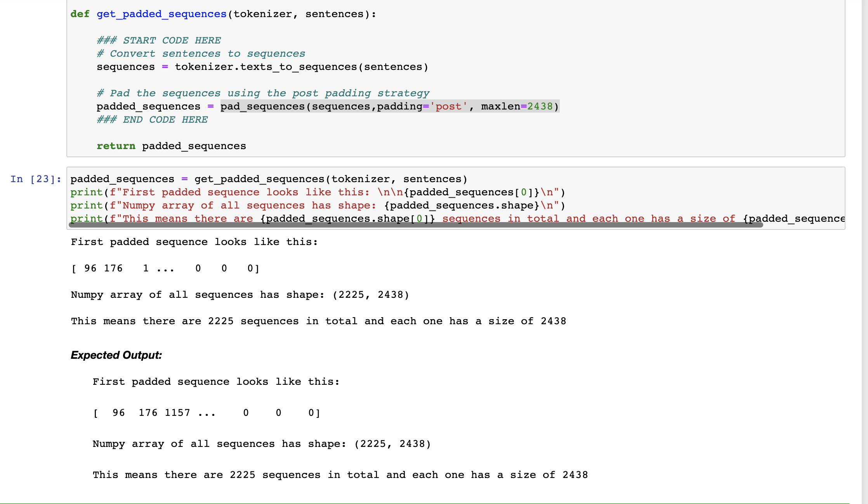Screen dimensions: 868x504
Task: Click the Convert sentences to sequences comment
Action: (x=201, y=54)
